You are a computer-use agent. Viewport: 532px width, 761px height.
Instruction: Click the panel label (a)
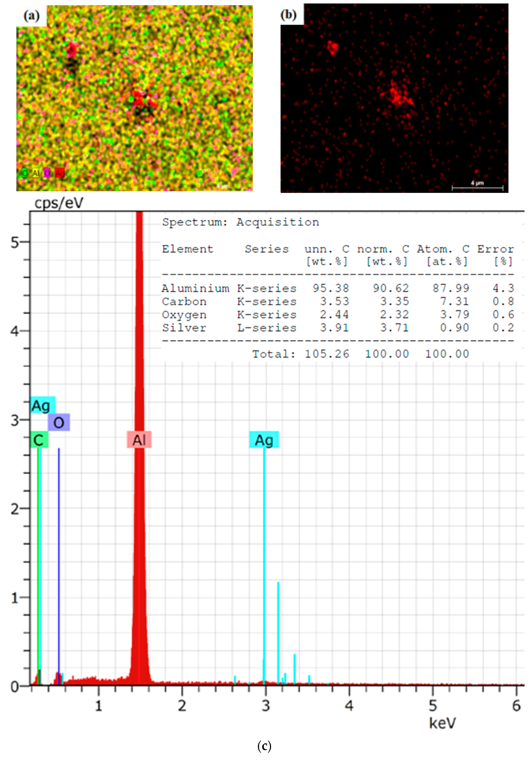pos(32,15)
